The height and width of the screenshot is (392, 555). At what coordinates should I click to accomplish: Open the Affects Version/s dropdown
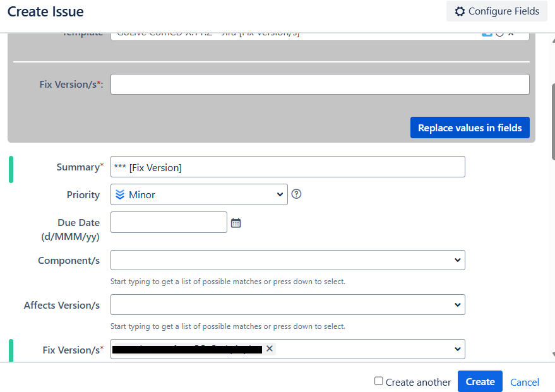click(457, 304)
